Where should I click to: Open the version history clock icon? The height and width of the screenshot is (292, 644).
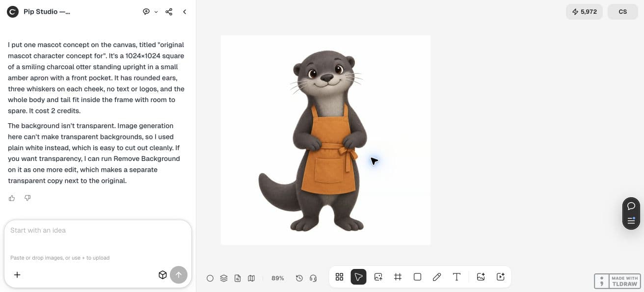tap(299, 278)
